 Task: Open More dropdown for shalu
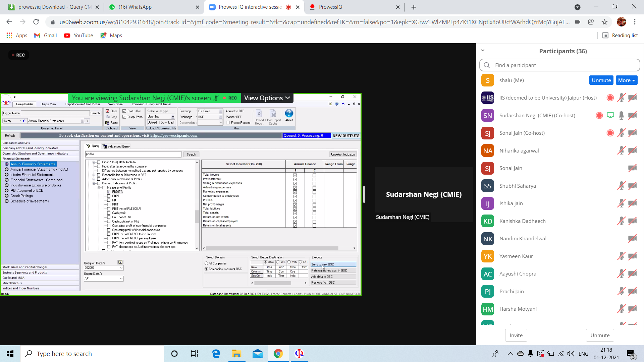coord(626,80)
